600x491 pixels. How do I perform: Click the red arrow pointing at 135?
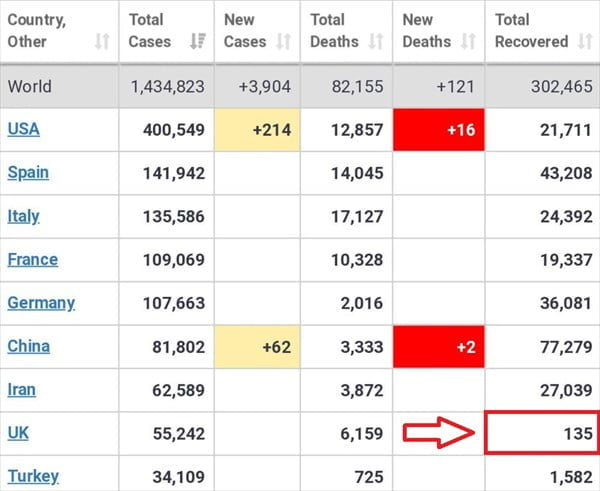436,433
